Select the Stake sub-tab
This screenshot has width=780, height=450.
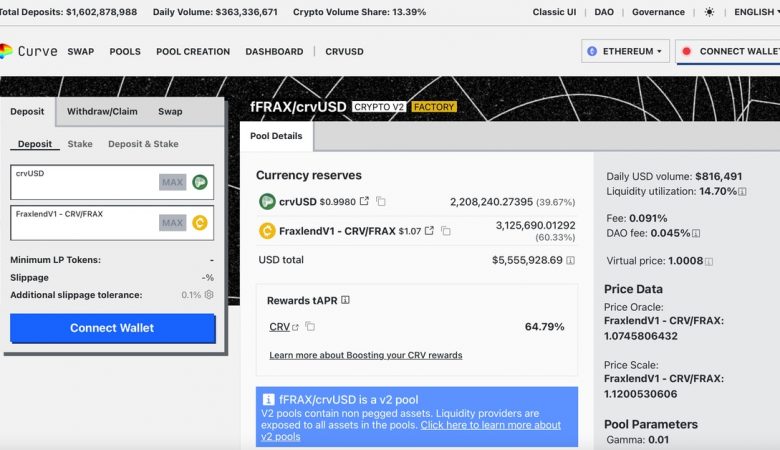80,144
